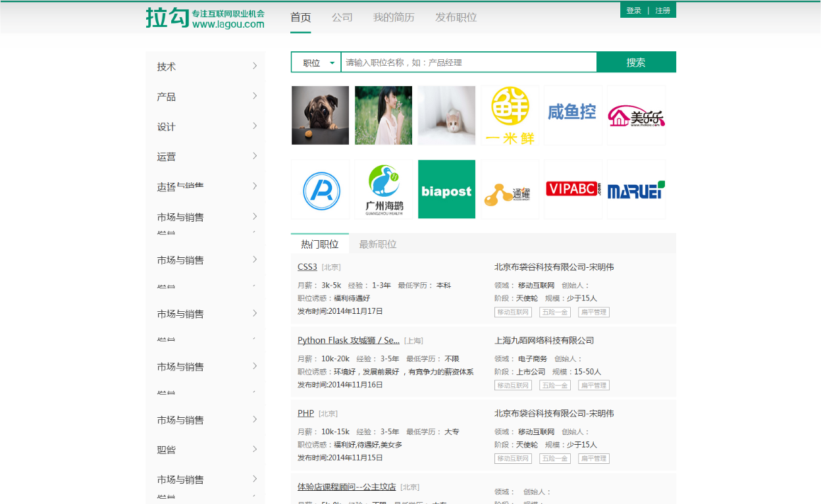Image resolution: width=821 pixels, height=504 pixels.
Task: Click the 咸鱼控 company logo
Action: tap(573, 115)
